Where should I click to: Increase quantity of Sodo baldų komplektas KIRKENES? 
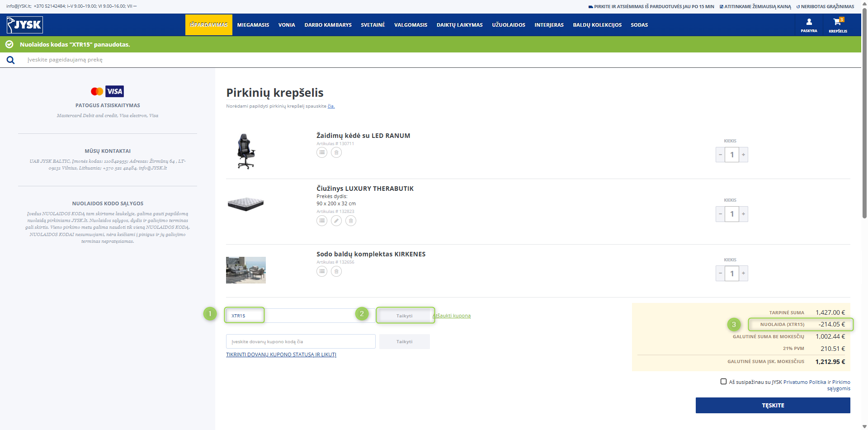tap(744, 273)
